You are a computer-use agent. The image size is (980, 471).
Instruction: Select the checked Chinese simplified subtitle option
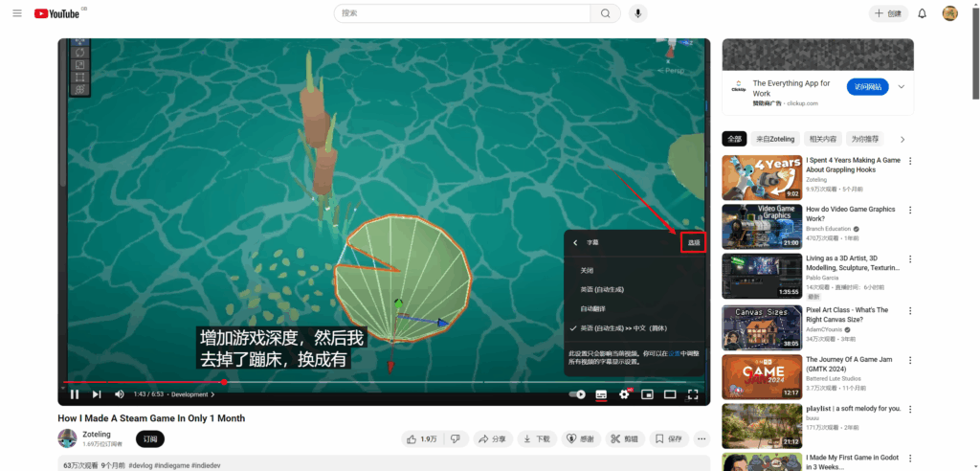(635, 327)
